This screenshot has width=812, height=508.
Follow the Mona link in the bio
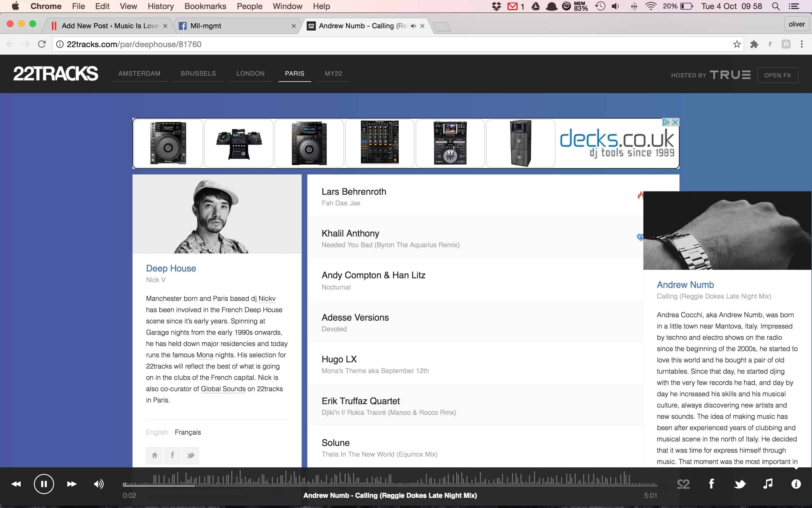205,355
